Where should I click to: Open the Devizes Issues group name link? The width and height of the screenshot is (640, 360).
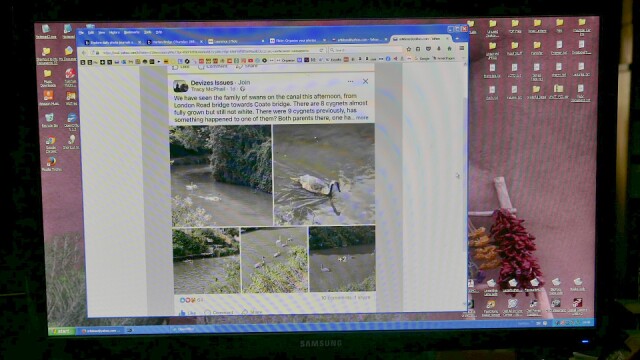[x=212, y=82]
